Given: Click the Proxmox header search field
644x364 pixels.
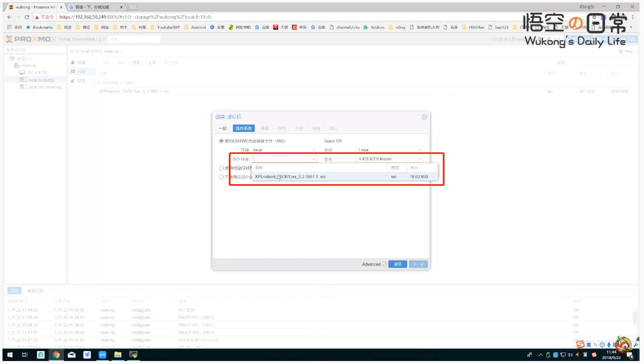Looking at the screenshot, I should coord(134,39).
